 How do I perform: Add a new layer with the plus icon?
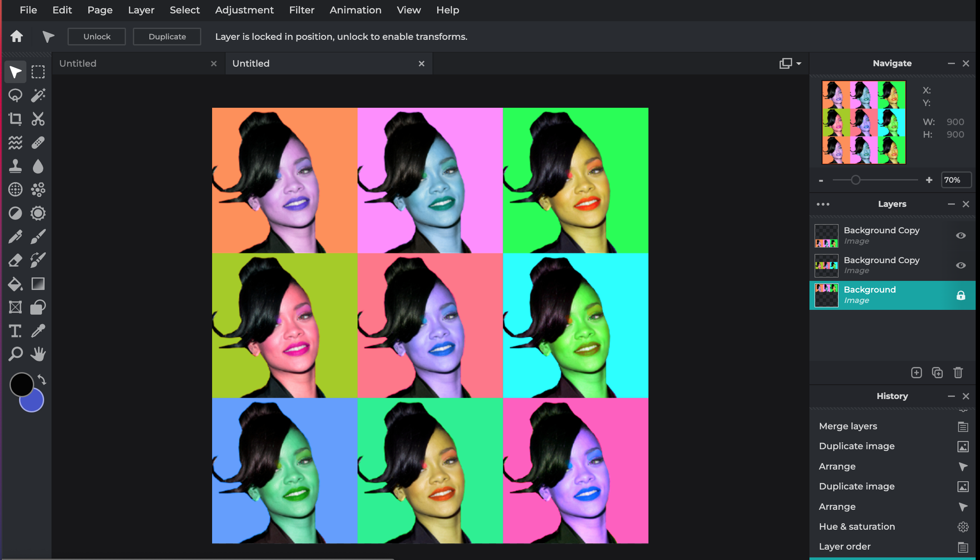click(916, 373)
